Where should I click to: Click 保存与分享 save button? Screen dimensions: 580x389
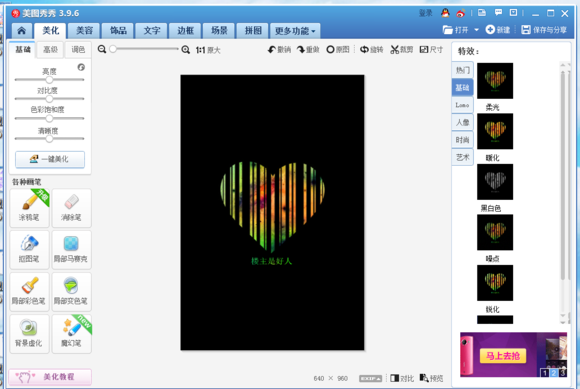pyautogui.click(x=544, y=30)
